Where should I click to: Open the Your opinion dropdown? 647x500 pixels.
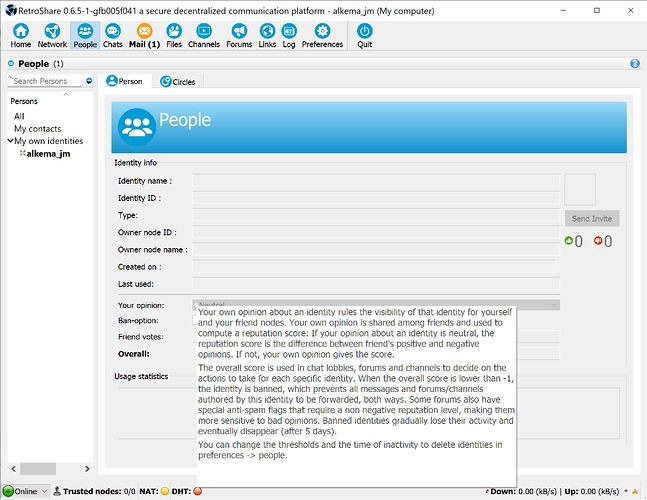[375, 304]
